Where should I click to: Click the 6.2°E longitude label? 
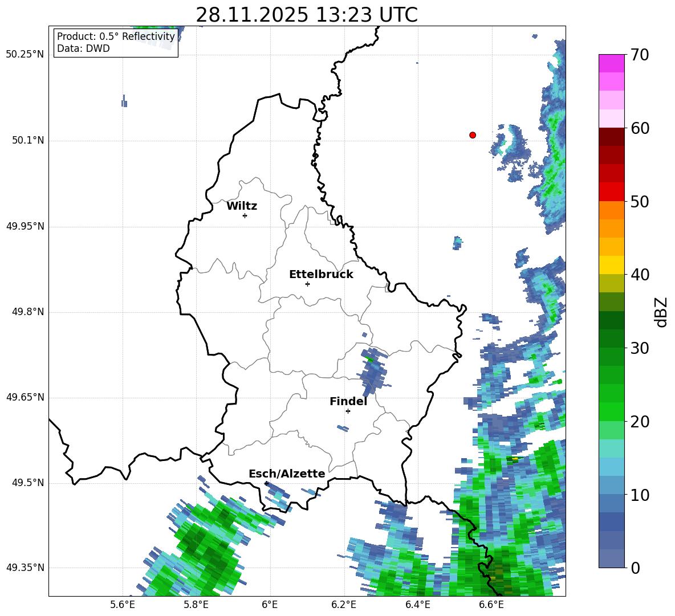click(x=344, y=605)
